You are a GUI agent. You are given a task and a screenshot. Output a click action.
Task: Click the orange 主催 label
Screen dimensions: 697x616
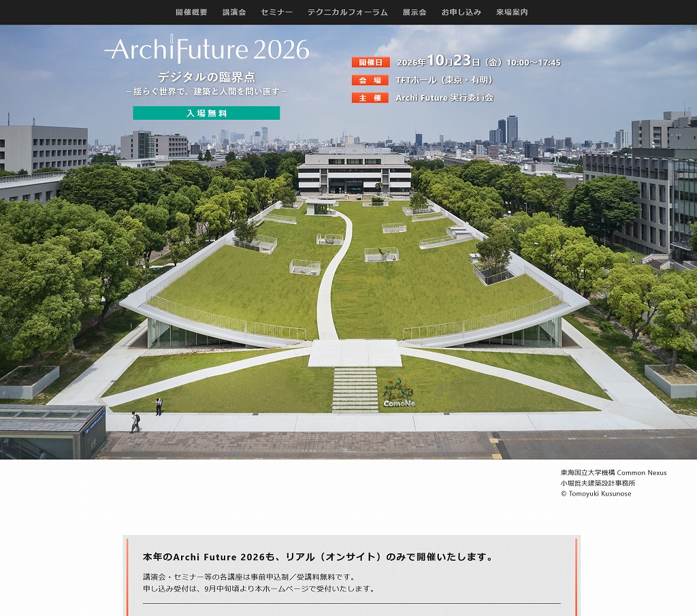click(370, 98)
